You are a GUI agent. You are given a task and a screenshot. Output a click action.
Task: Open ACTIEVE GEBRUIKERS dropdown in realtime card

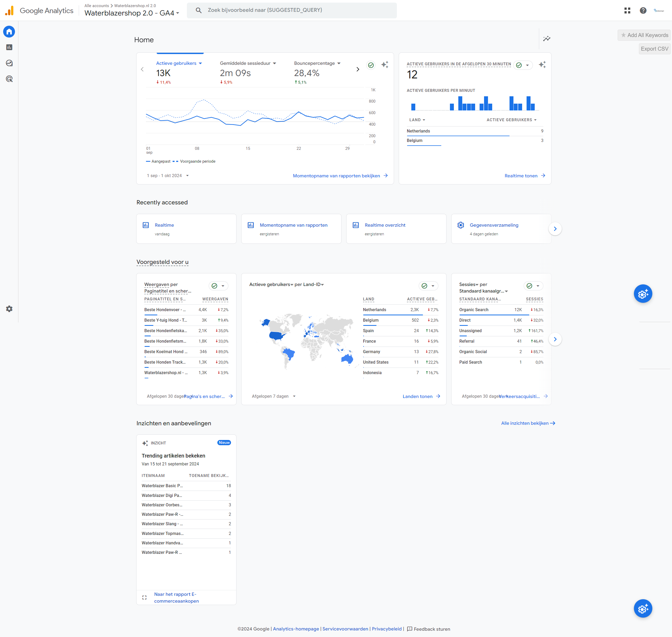512,120
